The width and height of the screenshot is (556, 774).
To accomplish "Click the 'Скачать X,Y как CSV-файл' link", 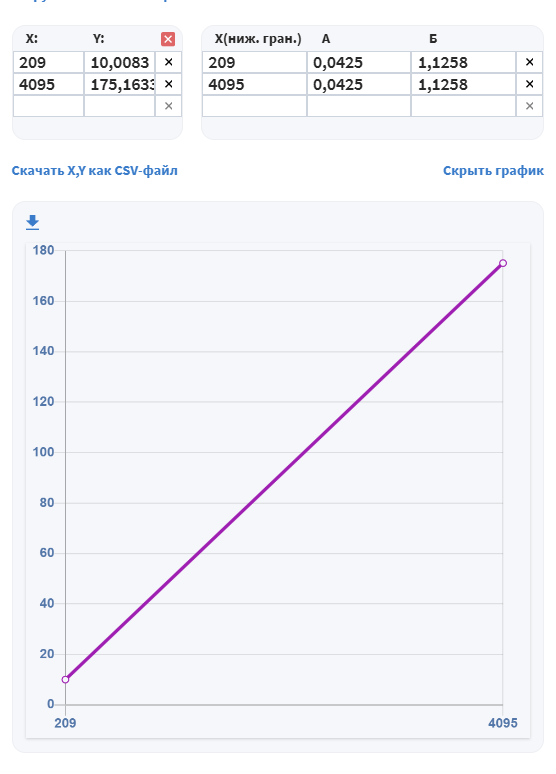I will click(94, 171).
